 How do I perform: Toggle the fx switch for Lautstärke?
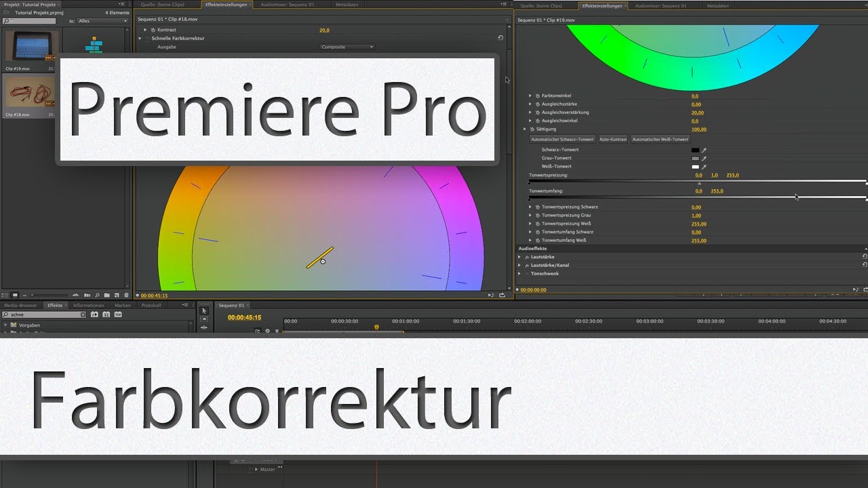click(x=527, y=257)
